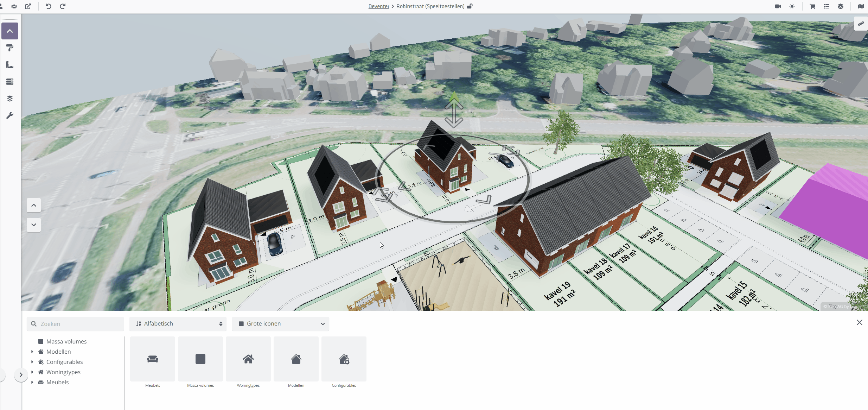Toggle the list view icon in the top toolbar

click(x=827, y=6)
